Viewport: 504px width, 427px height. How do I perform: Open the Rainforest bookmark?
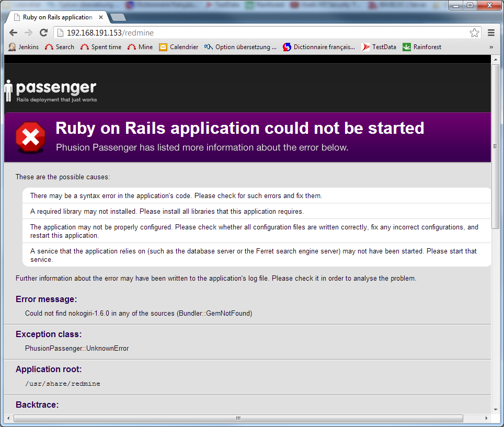(422, 47)
